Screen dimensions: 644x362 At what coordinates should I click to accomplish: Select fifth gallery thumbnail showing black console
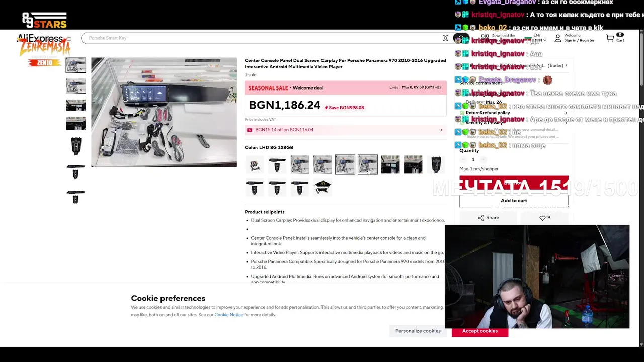pyautogui.click(x=75, y=146)
